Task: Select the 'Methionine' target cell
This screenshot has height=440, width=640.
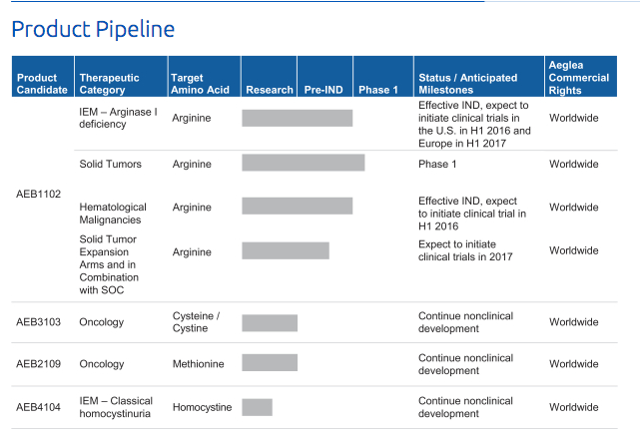Action: (x=198, y=364)
